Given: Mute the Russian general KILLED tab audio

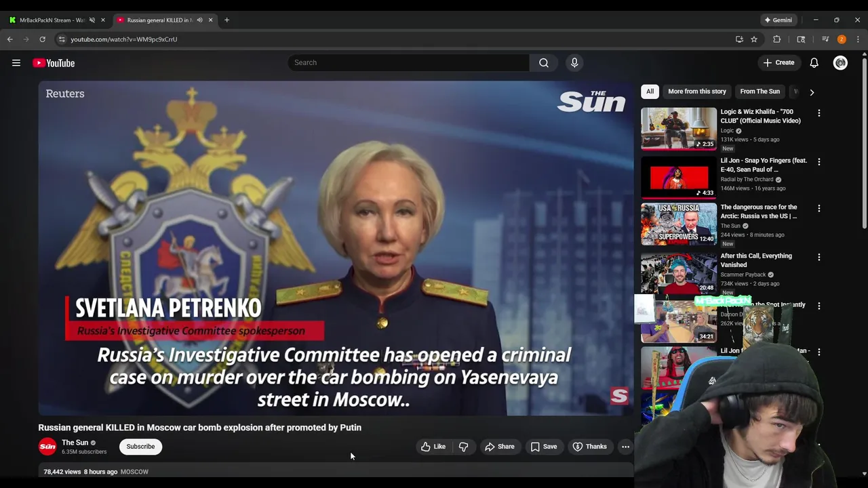Looking at the screenshot, I should (x=199, y=20).
